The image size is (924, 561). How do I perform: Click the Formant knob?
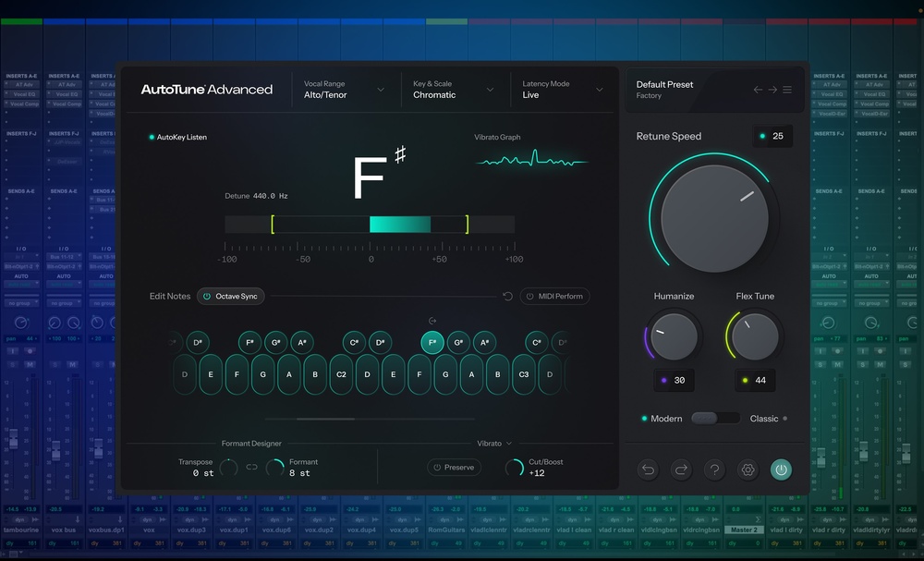(x=275, y=468)
